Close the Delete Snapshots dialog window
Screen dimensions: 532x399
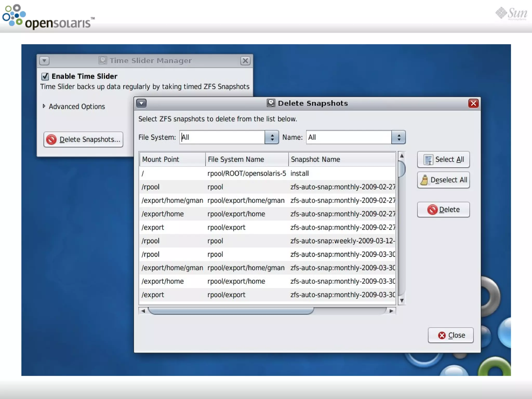click(x=473, y=103)
